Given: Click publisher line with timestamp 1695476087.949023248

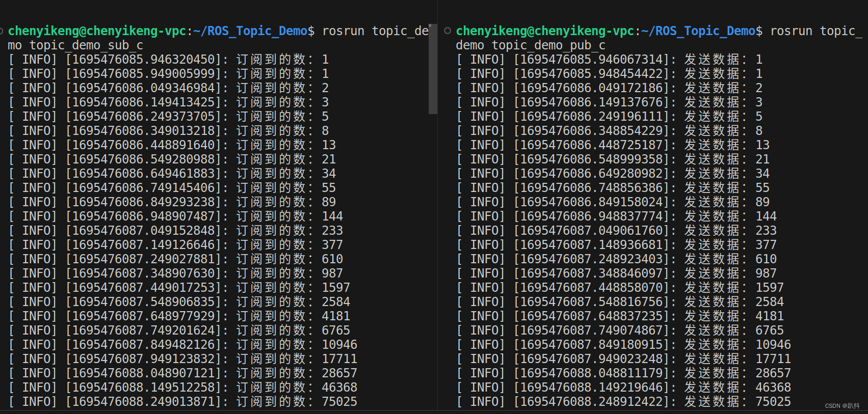Looking at the screenshot, I should (624, 359).
